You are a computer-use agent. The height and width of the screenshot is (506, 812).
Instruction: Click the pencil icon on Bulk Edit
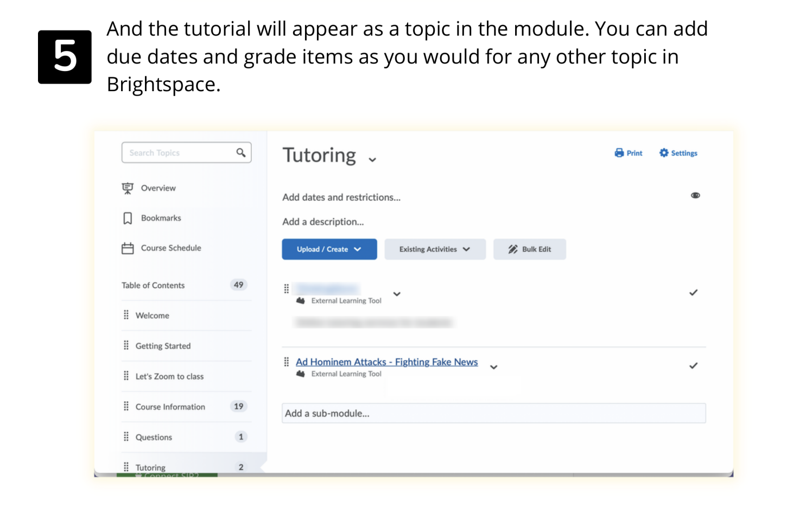click(x=512, y=249)
